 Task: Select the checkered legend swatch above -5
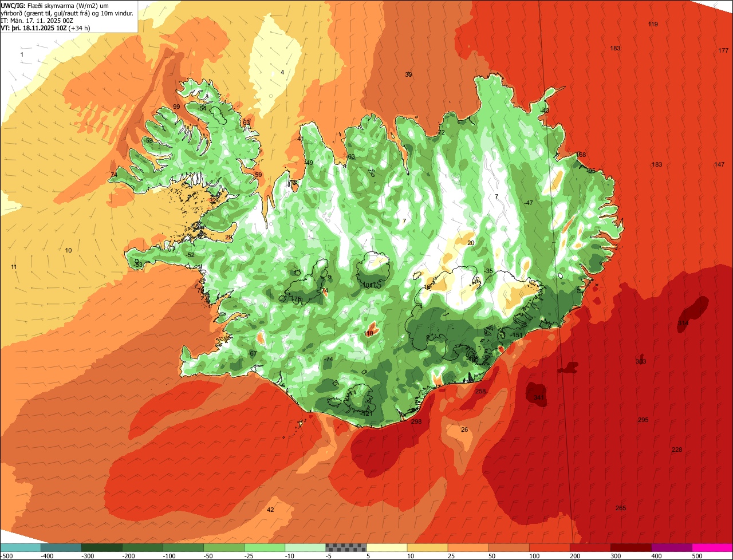346,547
